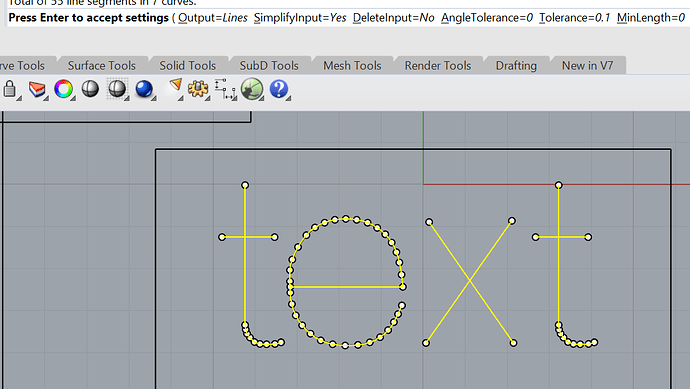This screenshot has width=690, height=389.
Task: Click the Lock objects padlock icon
Action: pyautogui.click(x=10, y=89)
